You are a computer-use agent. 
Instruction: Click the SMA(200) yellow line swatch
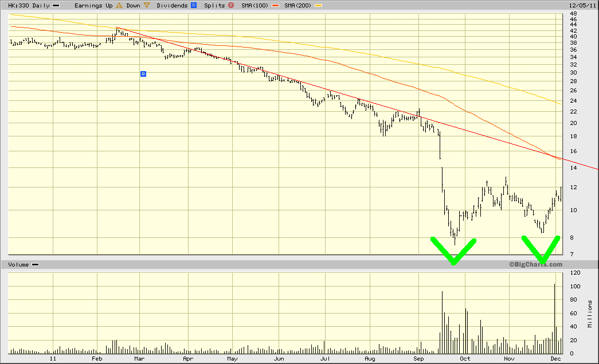318,6
